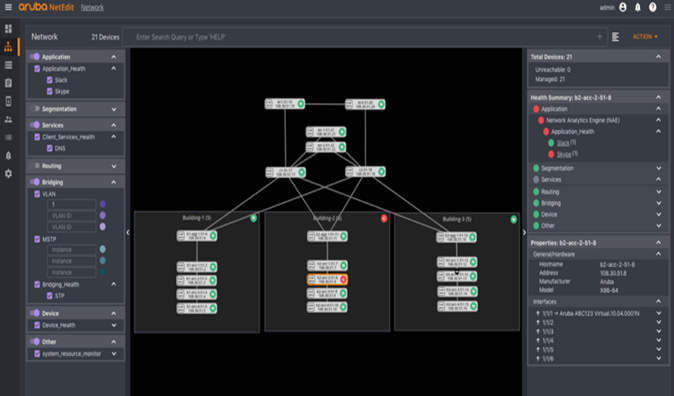This screenshot has height=396, width=674.
Task: Collapse right panel with arrow handle
Action: coord(524,233)
